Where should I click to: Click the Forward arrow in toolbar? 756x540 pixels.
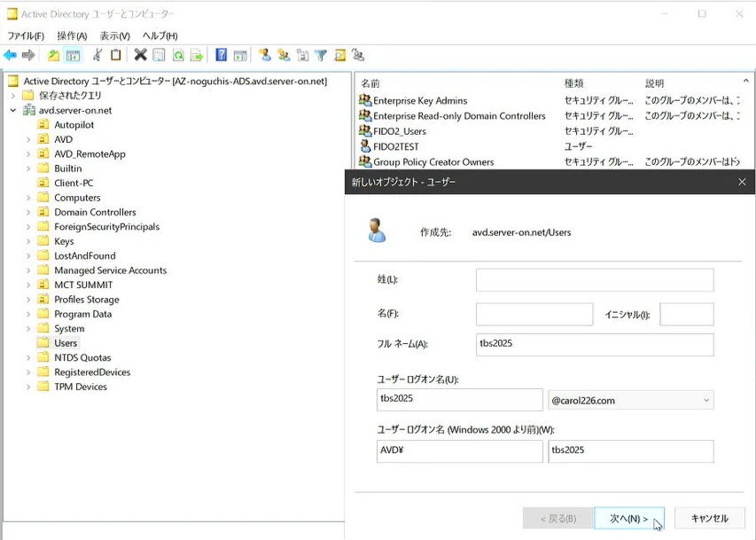click(x=28, y=56)
